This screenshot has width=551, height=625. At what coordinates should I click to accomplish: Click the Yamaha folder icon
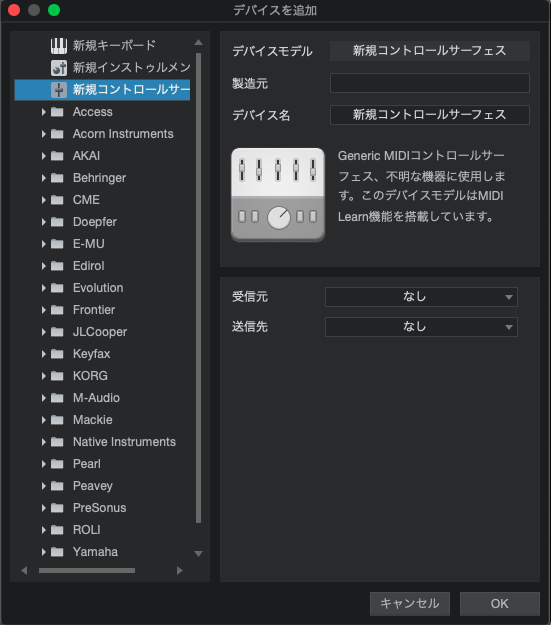click(57, 552)
